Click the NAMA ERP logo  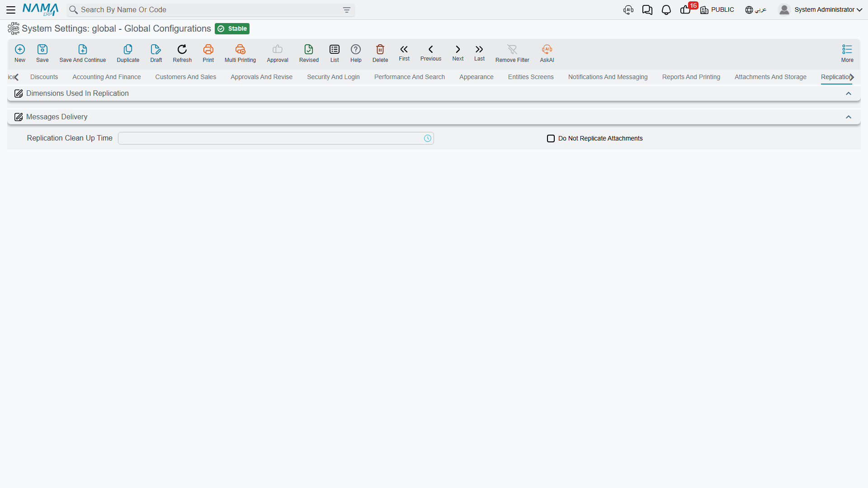coord(40,9)
